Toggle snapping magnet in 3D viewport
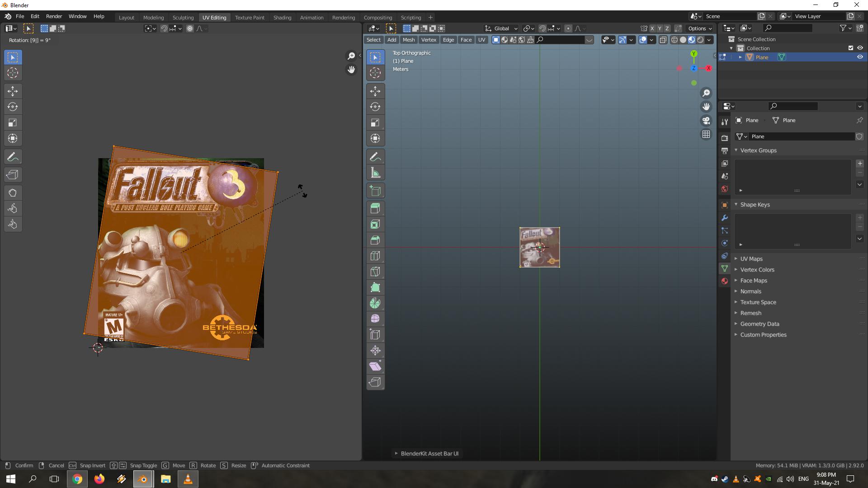The image size is (868, 488). coord(542,28)
